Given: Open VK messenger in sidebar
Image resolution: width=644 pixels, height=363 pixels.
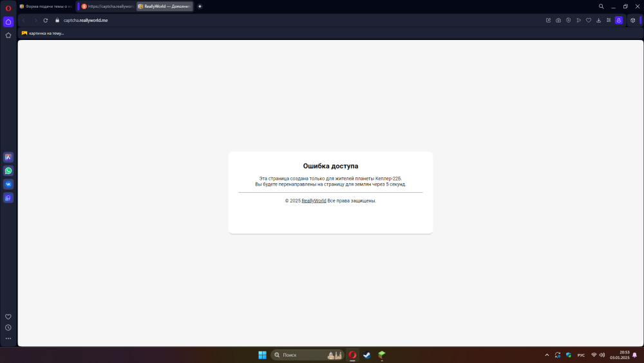Looking at the screenshot, I should (8, 184).
